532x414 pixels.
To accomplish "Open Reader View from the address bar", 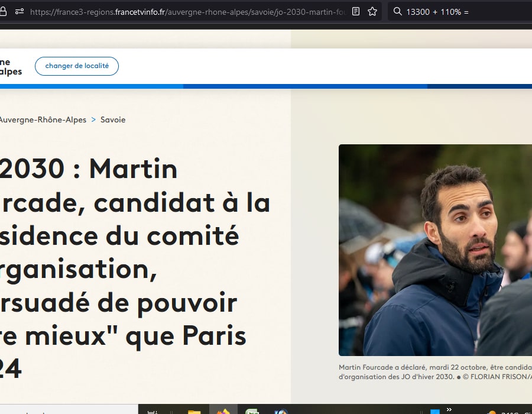I will 355,11.
